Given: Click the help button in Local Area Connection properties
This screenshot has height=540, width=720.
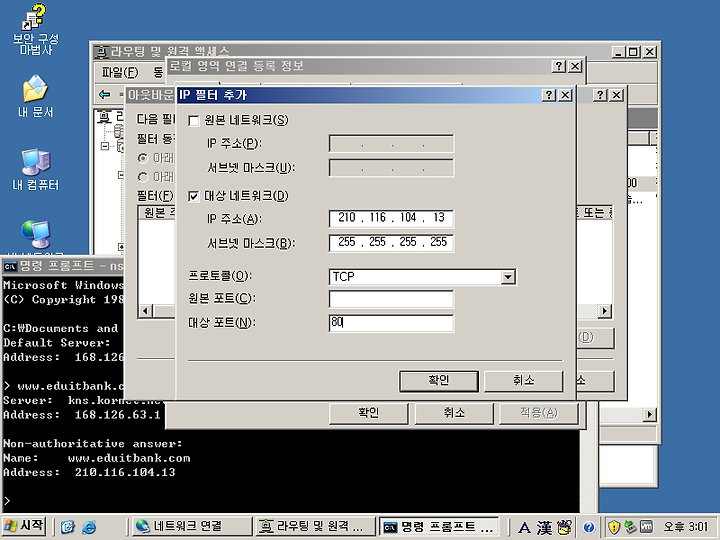Looking at the screenshot, I should tap(558, 66).
